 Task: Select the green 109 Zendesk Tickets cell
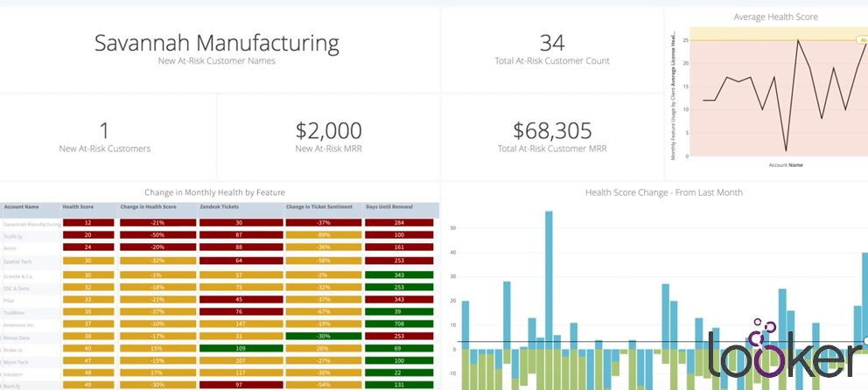[240, 348]
